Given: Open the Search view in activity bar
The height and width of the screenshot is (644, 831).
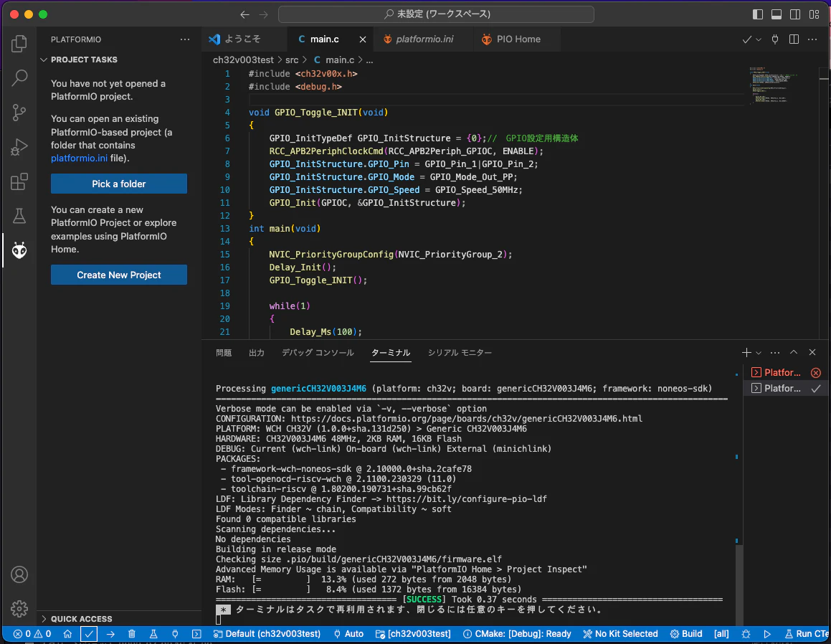Looking at the screenshot, I should 19,78.
